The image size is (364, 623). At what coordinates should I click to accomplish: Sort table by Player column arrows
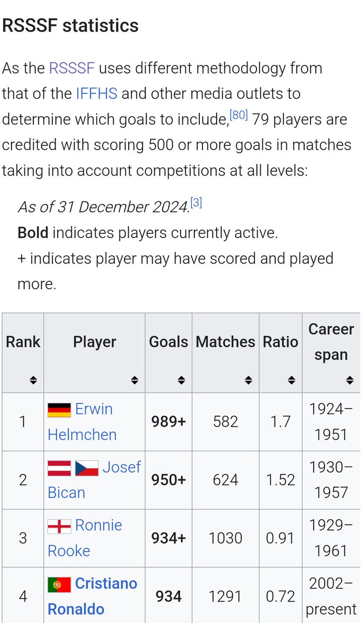134,381
